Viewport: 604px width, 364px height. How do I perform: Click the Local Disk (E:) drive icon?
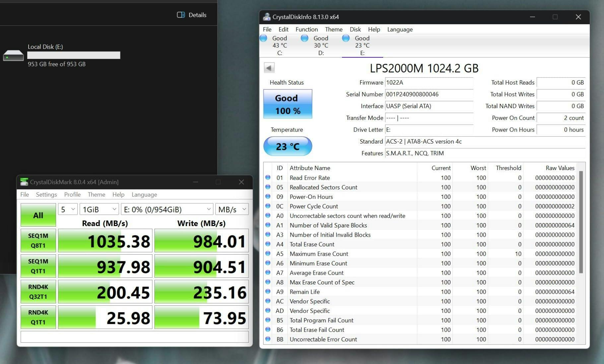click(13, 56)
